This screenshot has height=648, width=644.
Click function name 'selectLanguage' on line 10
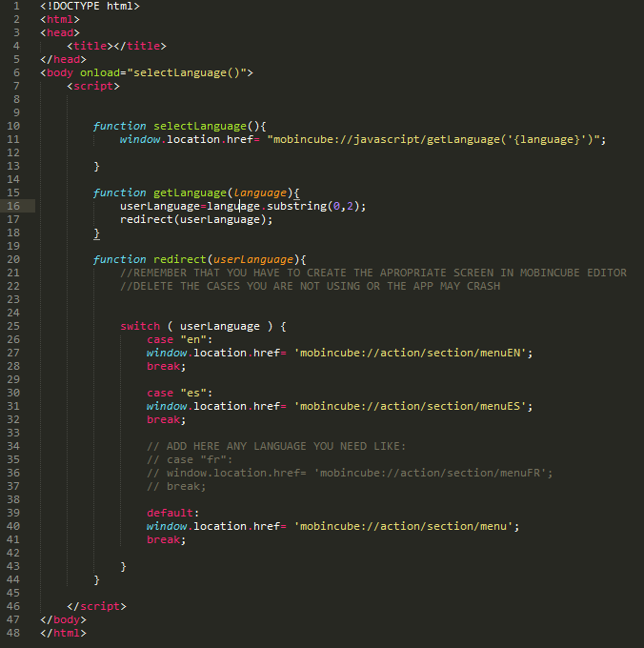(x=200, y=126)
